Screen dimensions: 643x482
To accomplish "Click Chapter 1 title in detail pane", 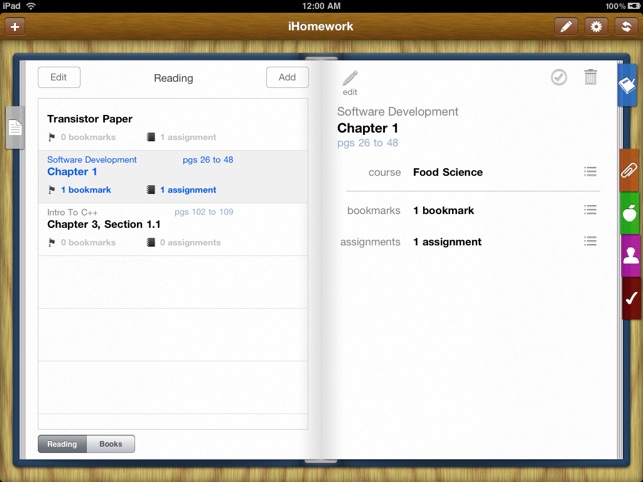I will (367, 128).
